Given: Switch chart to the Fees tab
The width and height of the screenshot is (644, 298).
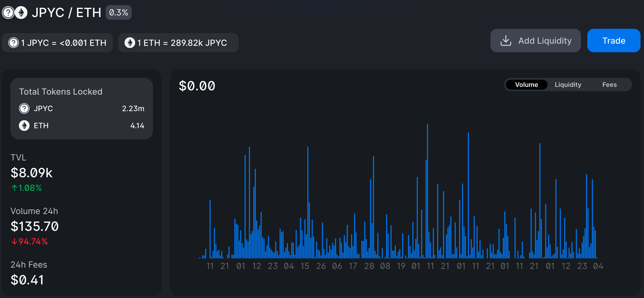Looking at the screenshot, I should [x=609, y=84].
